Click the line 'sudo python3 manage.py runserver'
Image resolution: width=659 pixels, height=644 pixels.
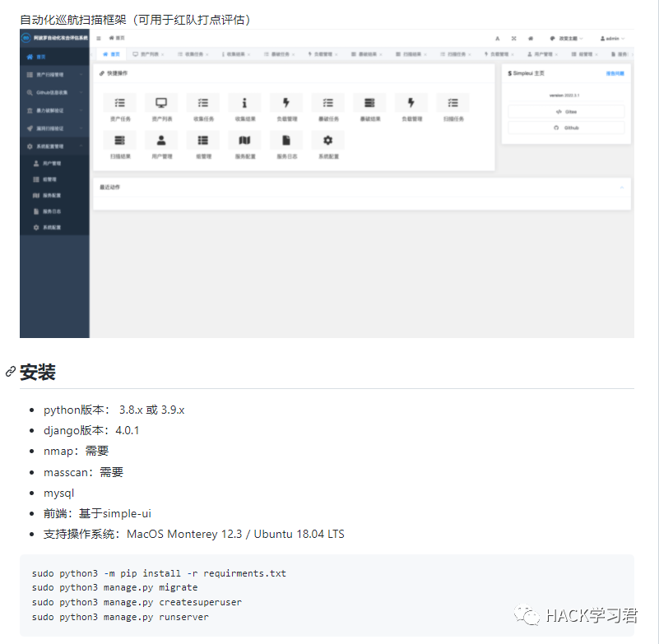[120, 617]
